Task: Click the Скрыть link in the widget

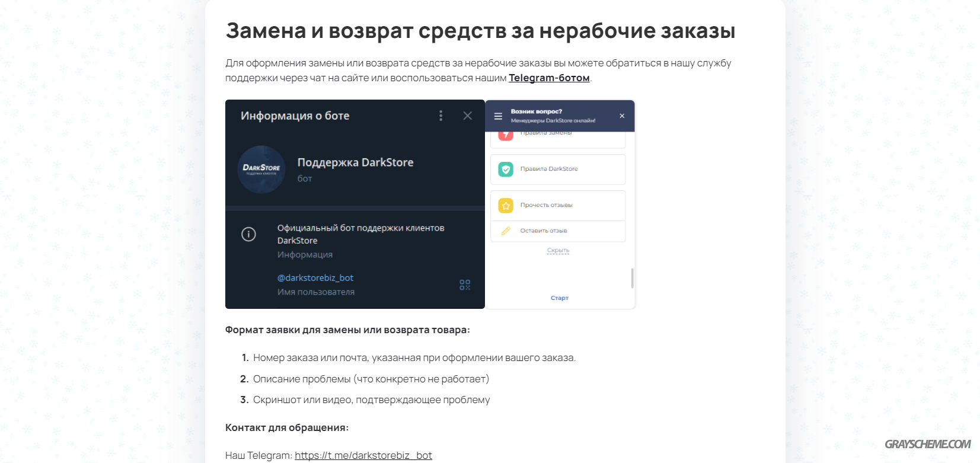Action: tap(558, 250)
